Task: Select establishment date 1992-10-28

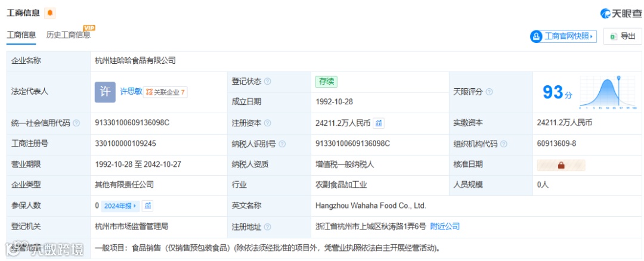Action: pyautogui.click(x=334, y=102)
